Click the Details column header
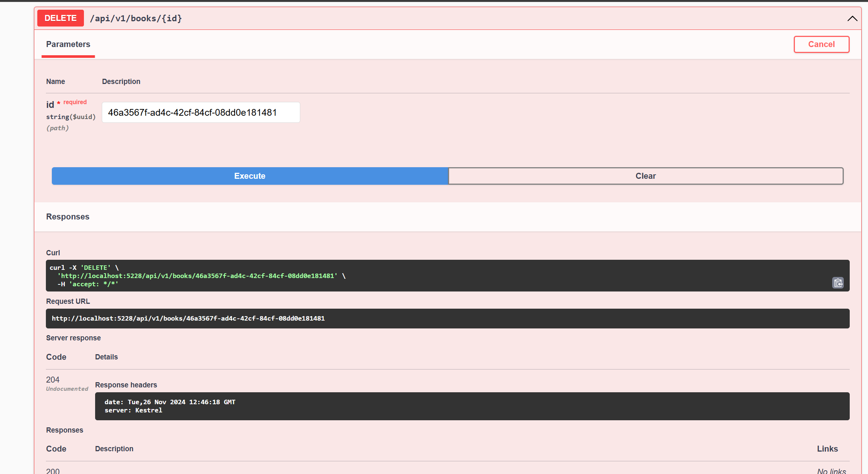 (106, 357)
